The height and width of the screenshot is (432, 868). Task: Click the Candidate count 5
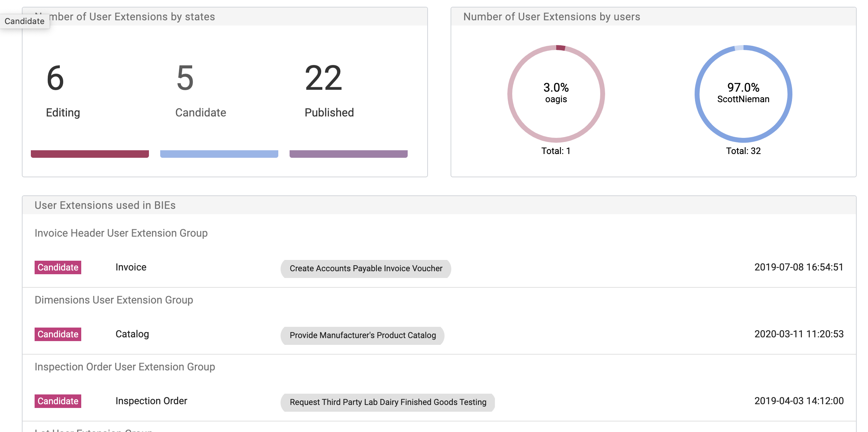click(x=185, y=78)
